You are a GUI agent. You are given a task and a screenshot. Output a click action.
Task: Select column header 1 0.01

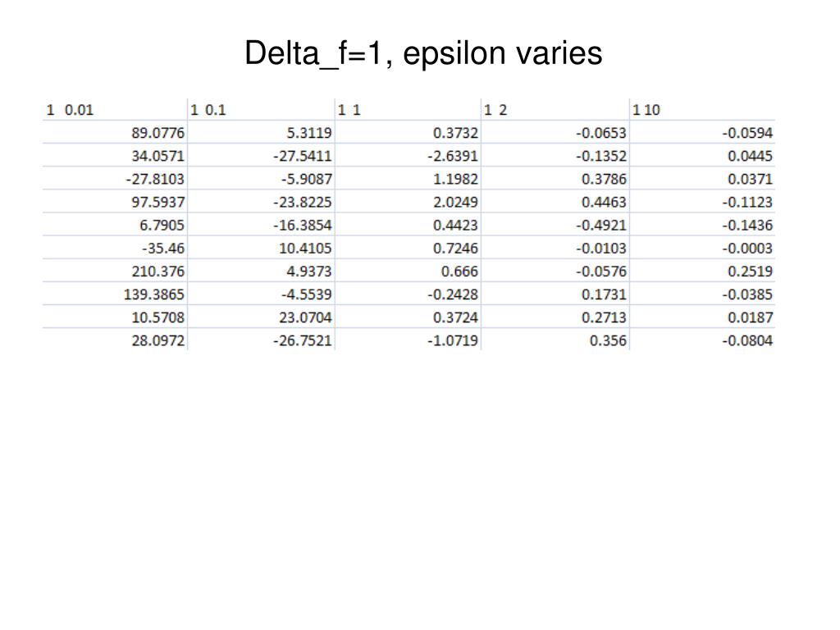point(115,110)
